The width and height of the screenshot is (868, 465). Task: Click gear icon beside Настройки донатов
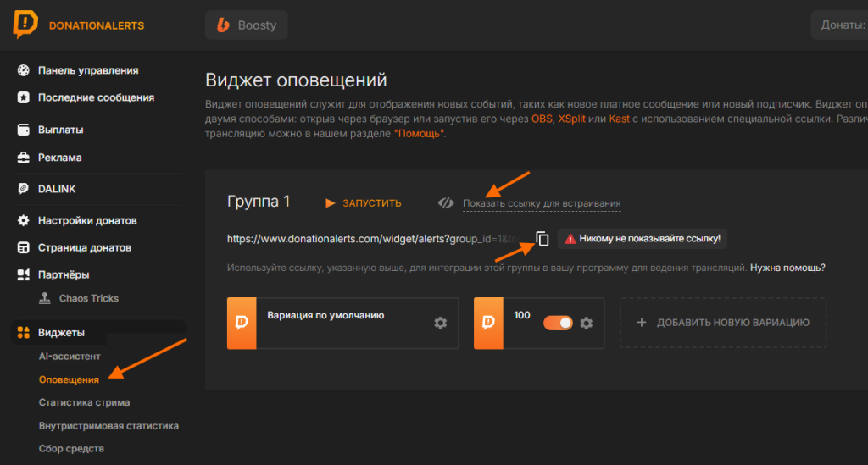pos(23,220)
